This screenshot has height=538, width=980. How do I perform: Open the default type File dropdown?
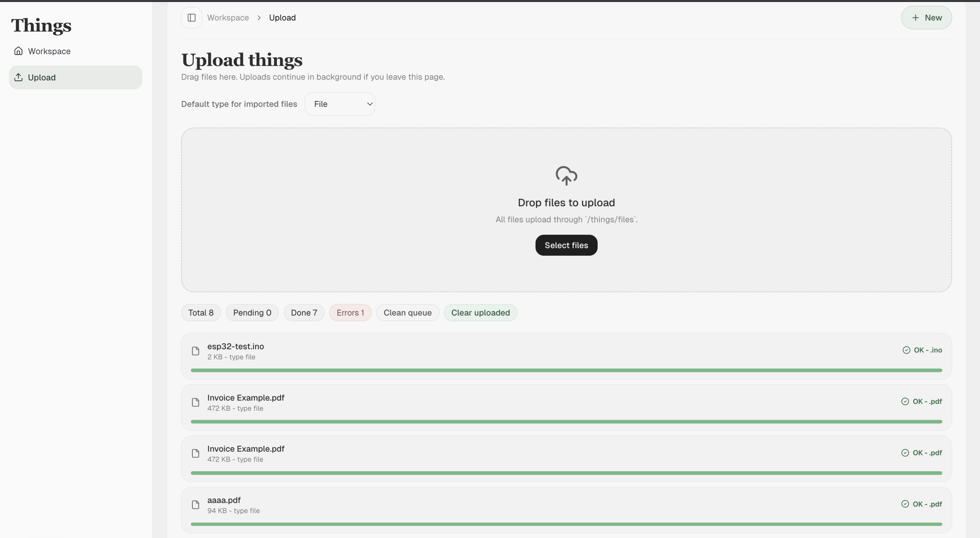[339, 104]
